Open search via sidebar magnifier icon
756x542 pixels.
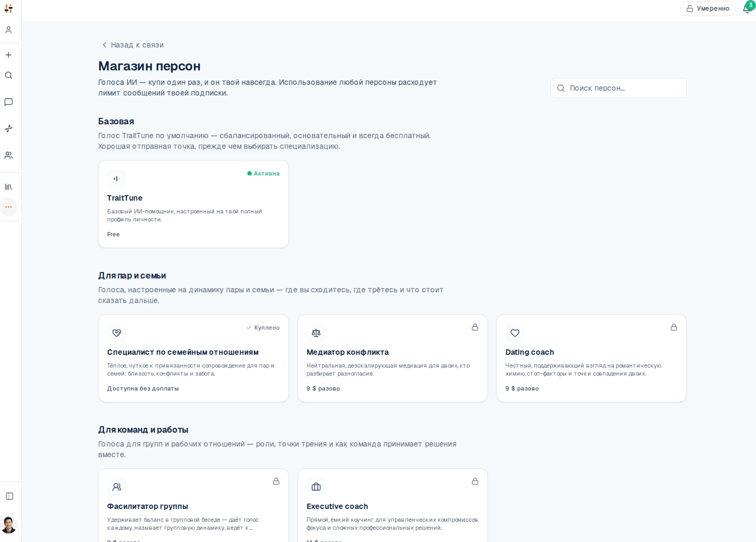9,75
